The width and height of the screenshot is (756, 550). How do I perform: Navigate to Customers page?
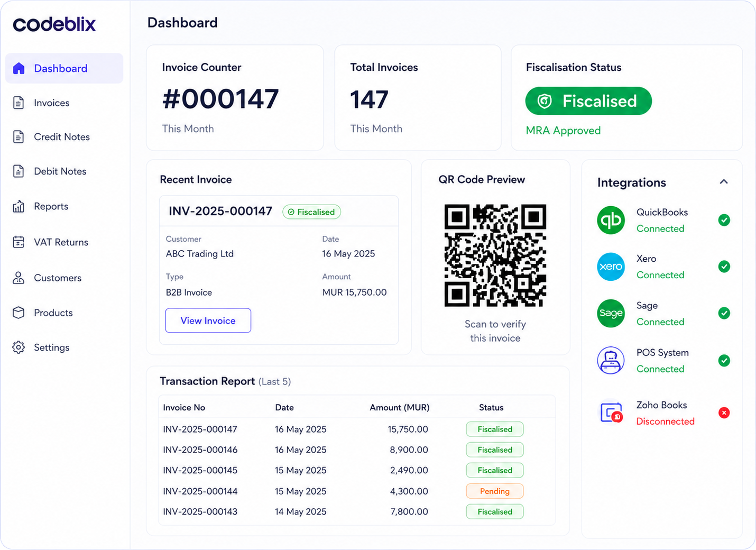click(x=58, y=278)
